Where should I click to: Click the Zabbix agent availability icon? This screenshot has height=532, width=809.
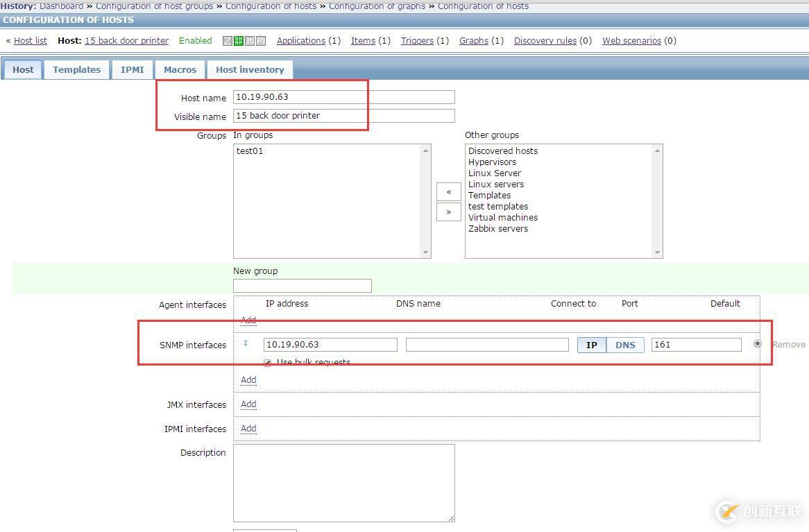coord(228,41)
